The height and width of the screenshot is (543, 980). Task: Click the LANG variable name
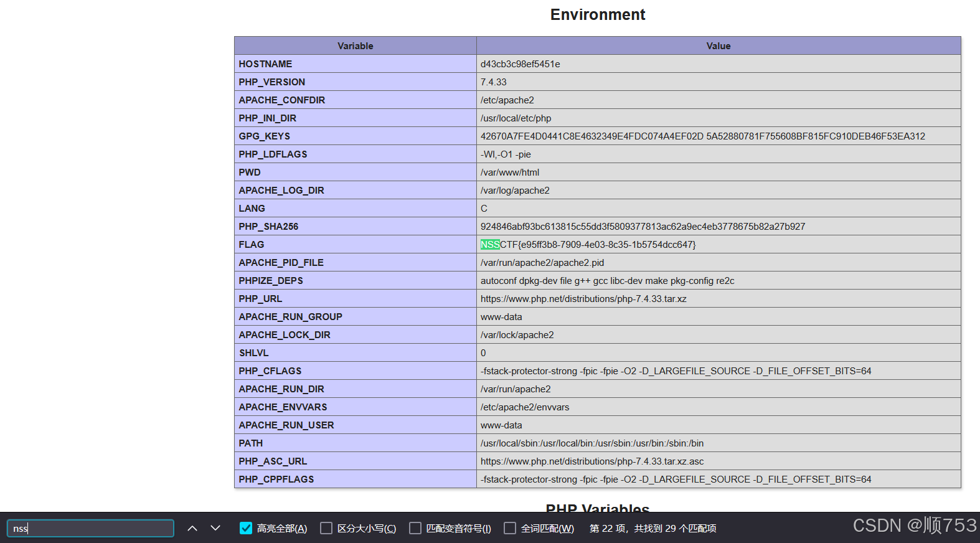point(252,209)
